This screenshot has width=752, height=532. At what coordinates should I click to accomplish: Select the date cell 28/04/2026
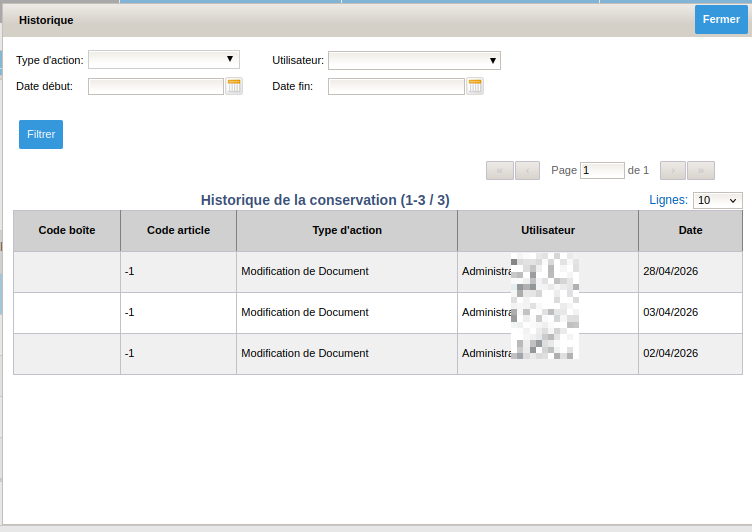pyautogui.click(x=690, y=272)
